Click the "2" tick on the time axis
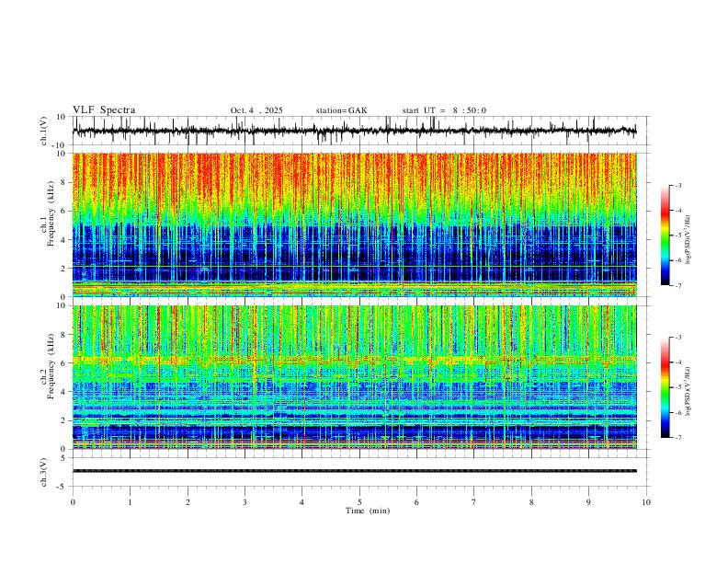 click(188, 502)
